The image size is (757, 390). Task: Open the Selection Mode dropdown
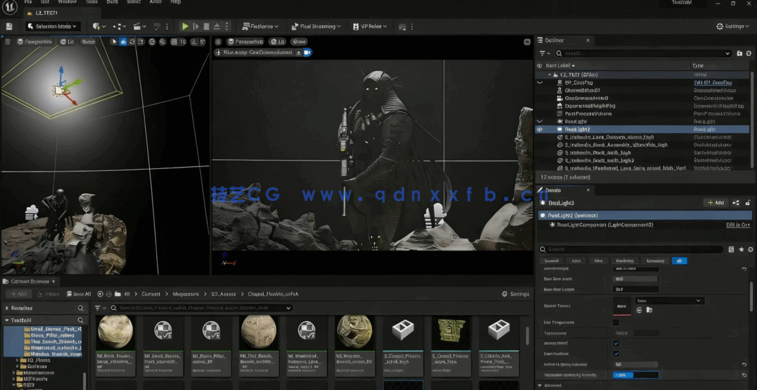click(x=53, y=27)
